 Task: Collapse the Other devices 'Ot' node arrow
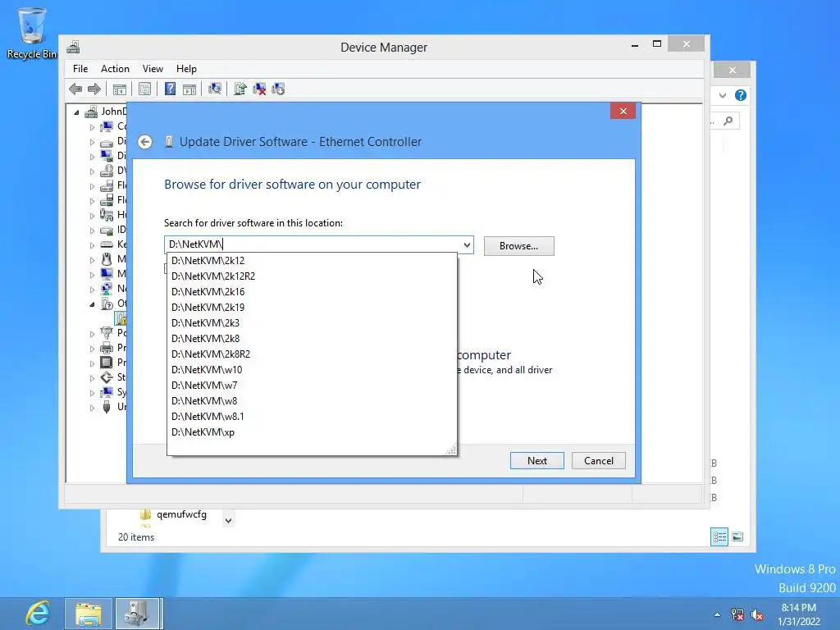[x=92, y=304]
